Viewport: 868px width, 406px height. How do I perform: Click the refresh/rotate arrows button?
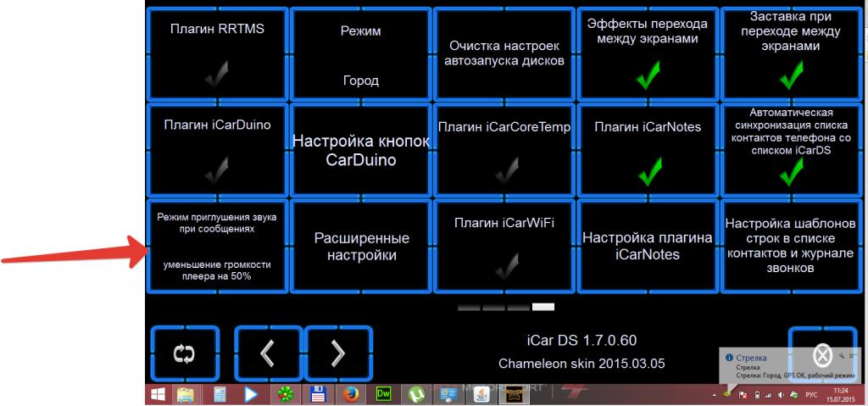click(x=184, y=353)
